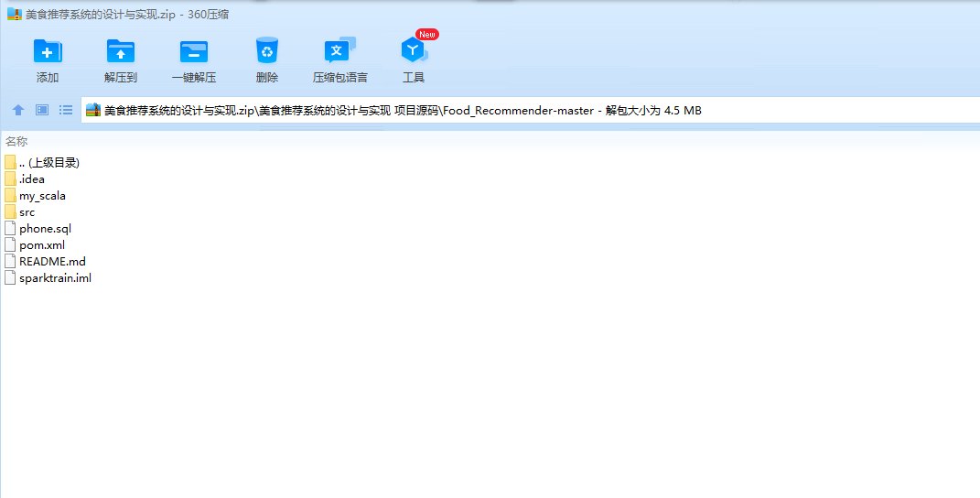
Task: Click the .. (上级目录) entry name
Action: pyautogui.click(x=49, y=163)
